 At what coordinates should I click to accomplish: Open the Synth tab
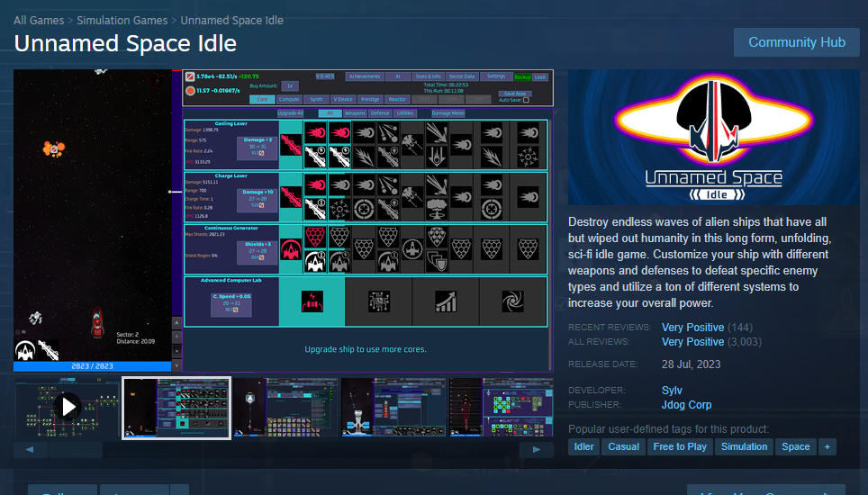[316, 100]
